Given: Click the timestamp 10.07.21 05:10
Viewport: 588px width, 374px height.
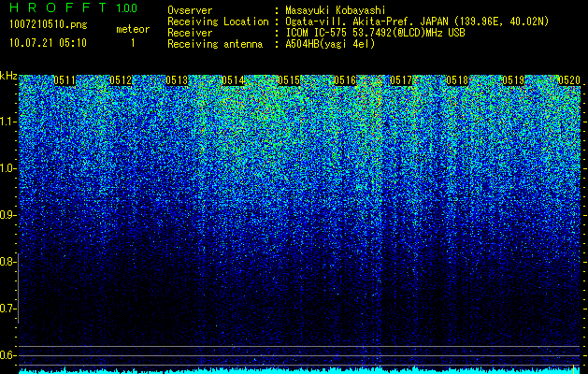Looking at the screenshot, I should 48,43.
